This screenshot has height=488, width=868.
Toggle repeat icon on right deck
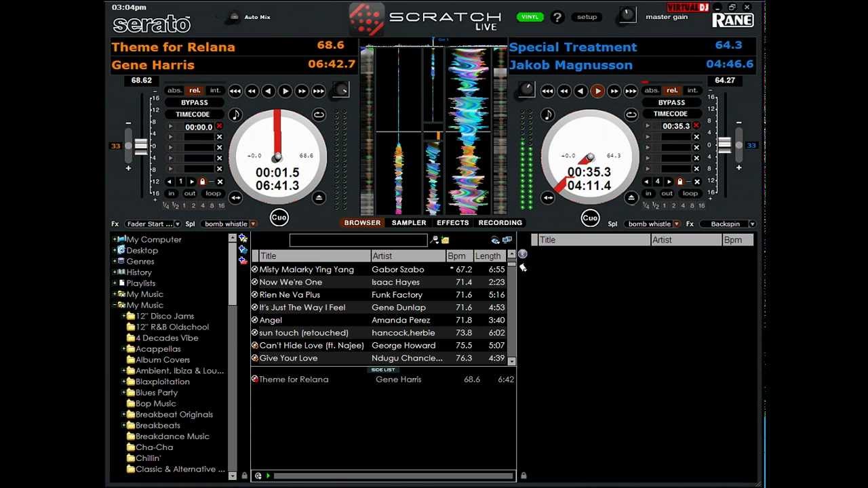click(x=631, y=115)
